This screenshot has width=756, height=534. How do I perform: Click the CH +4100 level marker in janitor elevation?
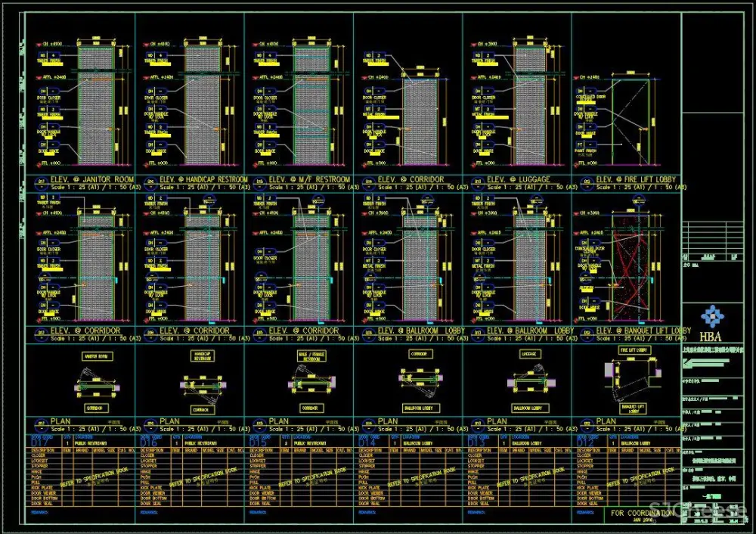54,44
